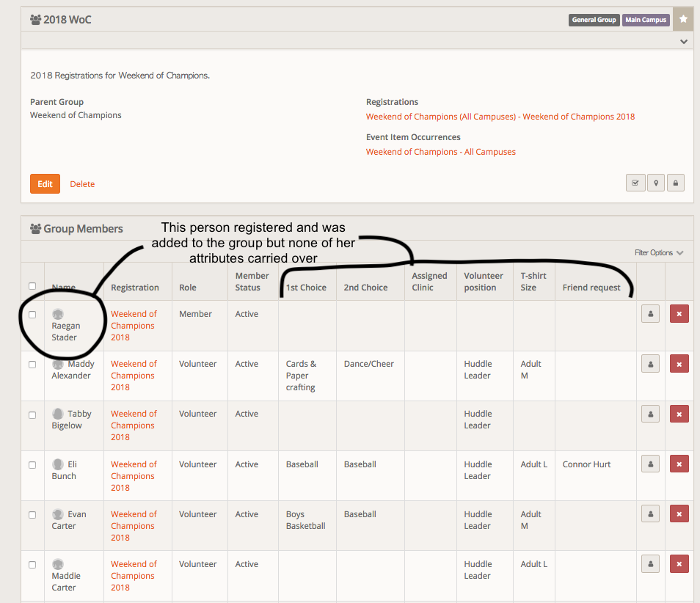This screenshot has height=603, width=700.
Task: Click the Main Campus purple badge
Action: click(x=646, y=20)
